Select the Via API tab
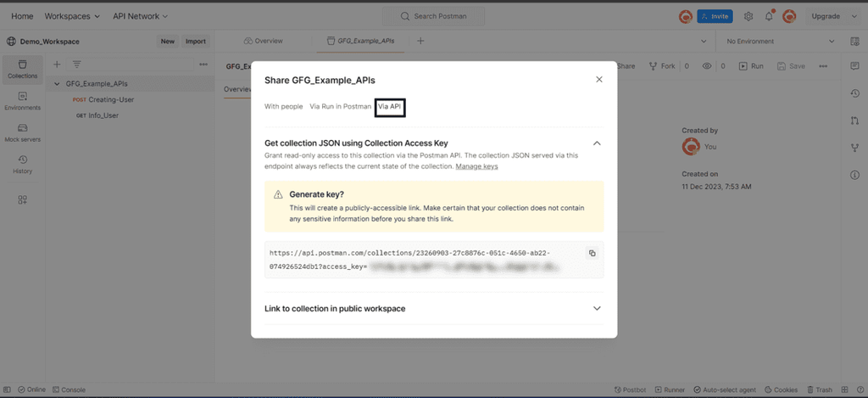 click(390, 106)
